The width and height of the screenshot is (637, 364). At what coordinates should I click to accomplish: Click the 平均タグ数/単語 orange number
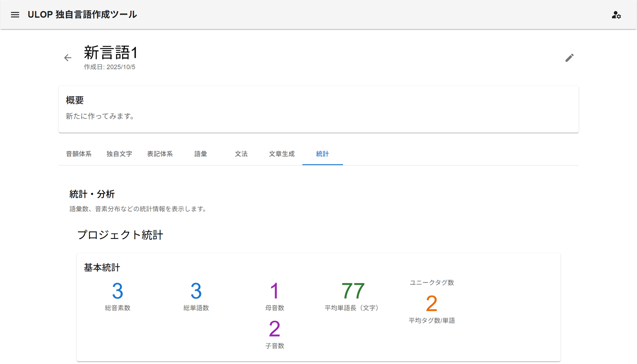coord(431,304)
